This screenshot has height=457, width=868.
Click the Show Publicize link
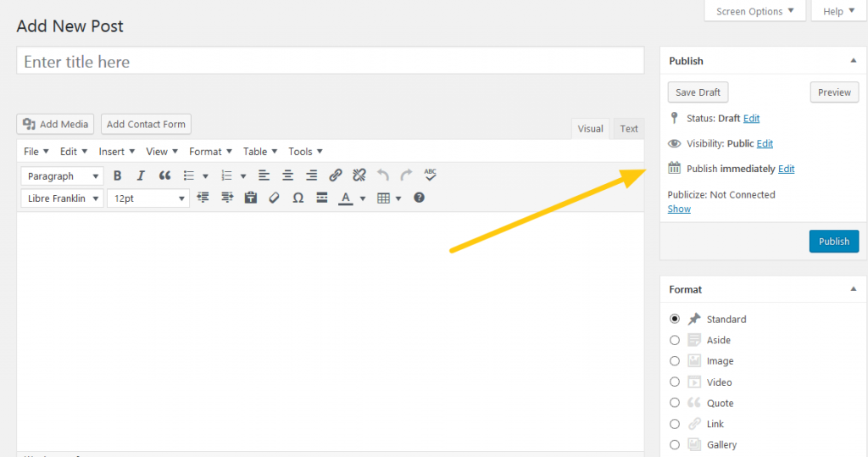click(x=679, y=209)
